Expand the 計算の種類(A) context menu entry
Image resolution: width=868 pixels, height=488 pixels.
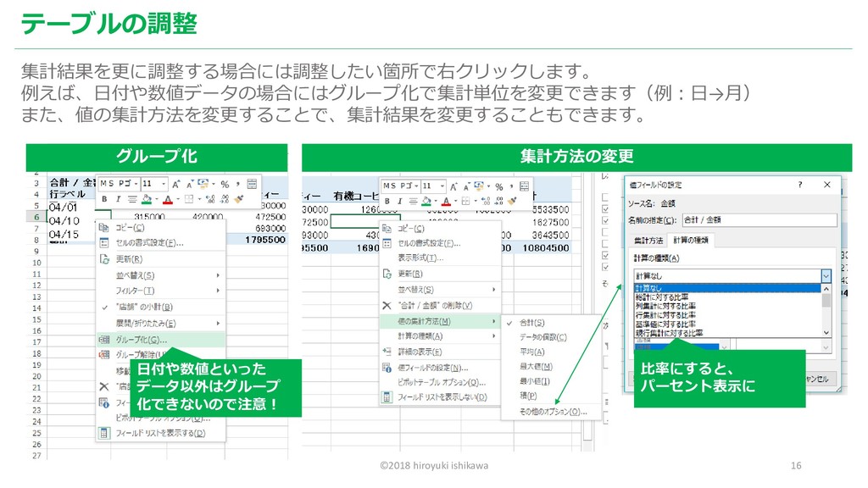tap(441, 335)
